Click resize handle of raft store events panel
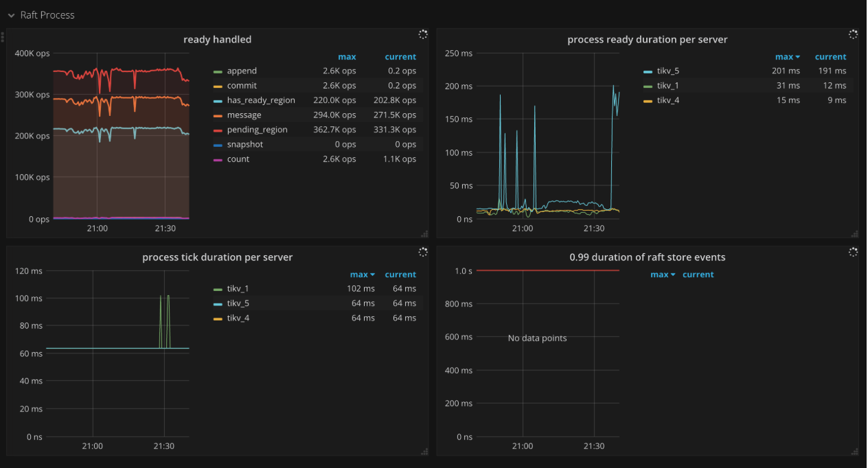 [x=854, y=452]
